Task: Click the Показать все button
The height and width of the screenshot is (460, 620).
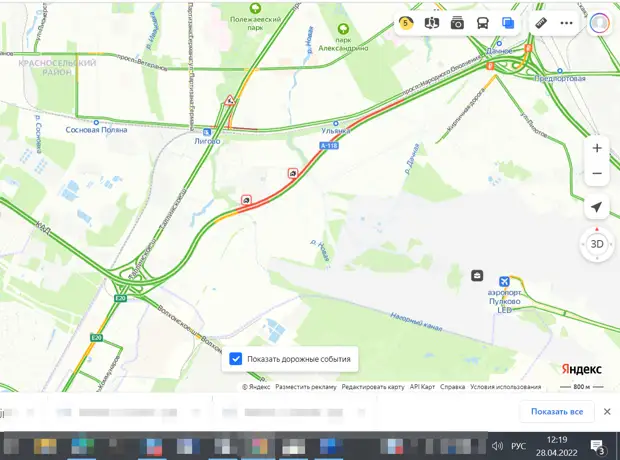Action: click(x=557, y=412)
